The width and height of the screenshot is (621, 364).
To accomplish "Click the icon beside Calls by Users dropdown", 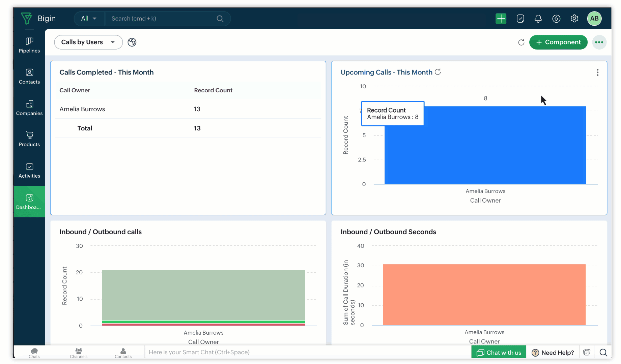I will pyautogui.click(x=132, y=42).
